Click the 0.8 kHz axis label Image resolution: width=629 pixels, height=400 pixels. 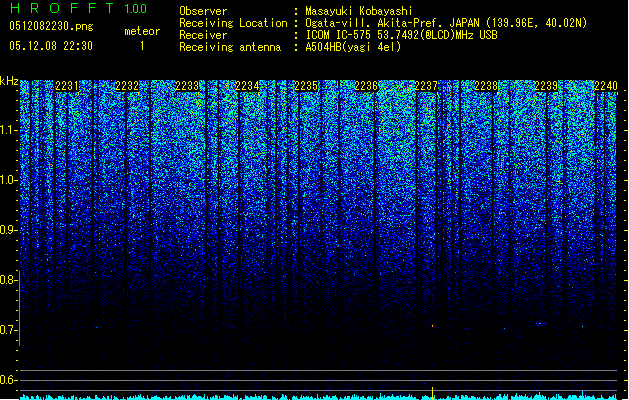[8, 280]
